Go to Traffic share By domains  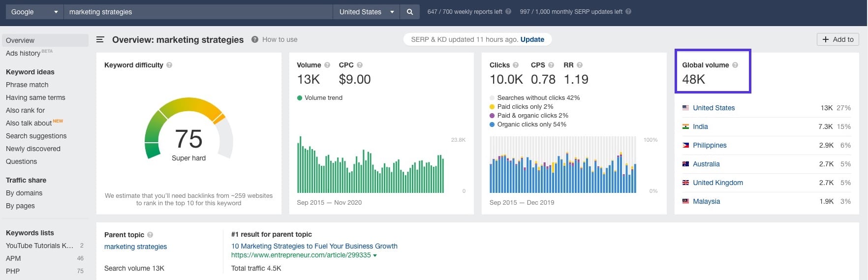(24, 193)
